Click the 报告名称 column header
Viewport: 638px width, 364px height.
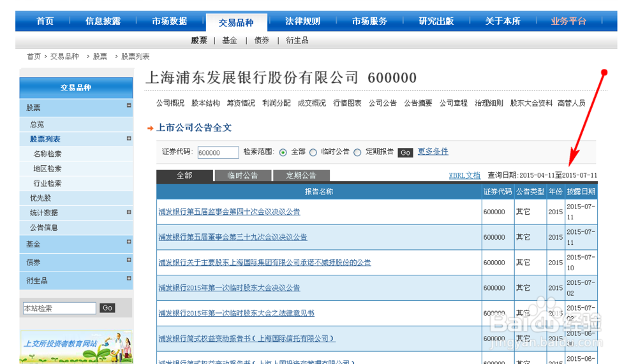[319, 191]
